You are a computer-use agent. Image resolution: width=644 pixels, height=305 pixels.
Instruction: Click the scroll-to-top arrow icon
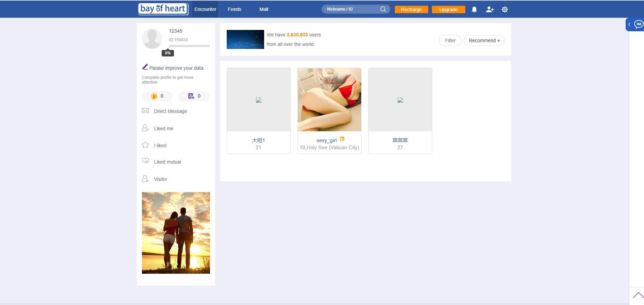(x=638, y=295)
